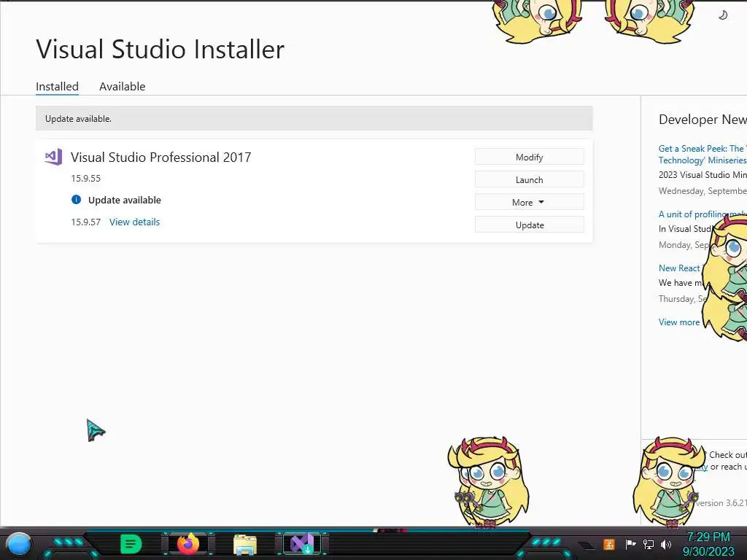The image size is (747, 560).
Task: Open the Start orb button
Action: pos(19,544)
